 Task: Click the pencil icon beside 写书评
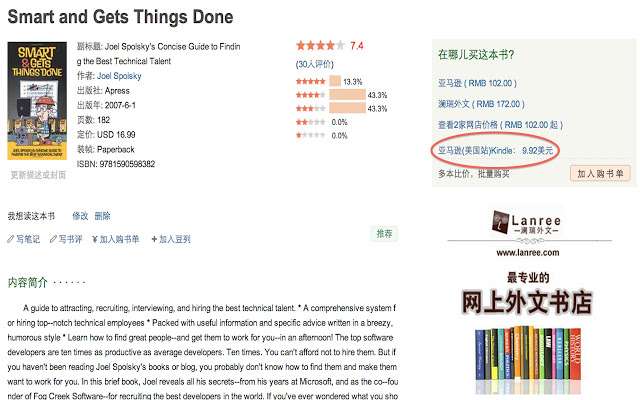(x=53, y=239)
